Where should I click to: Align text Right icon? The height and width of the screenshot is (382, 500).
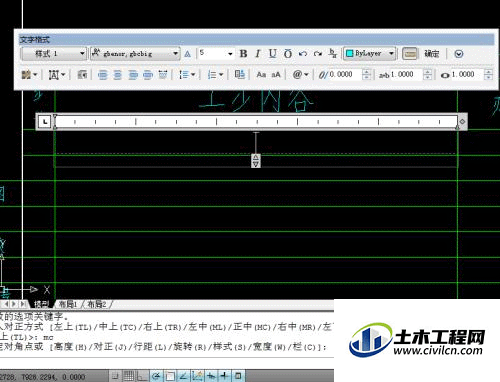[x=133, y=75]
